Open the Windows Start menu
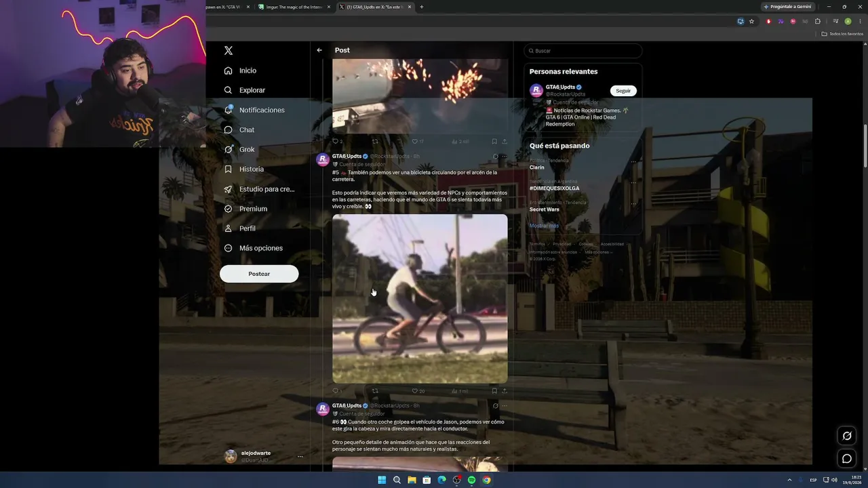 pos(382,480)
